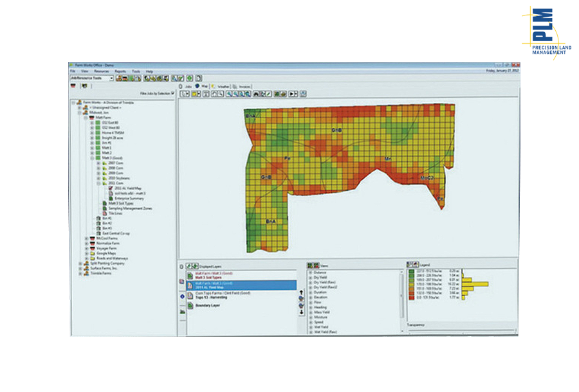Adjust the Transparency slider
Screen dimensions: 579x392
click(462, 330)
